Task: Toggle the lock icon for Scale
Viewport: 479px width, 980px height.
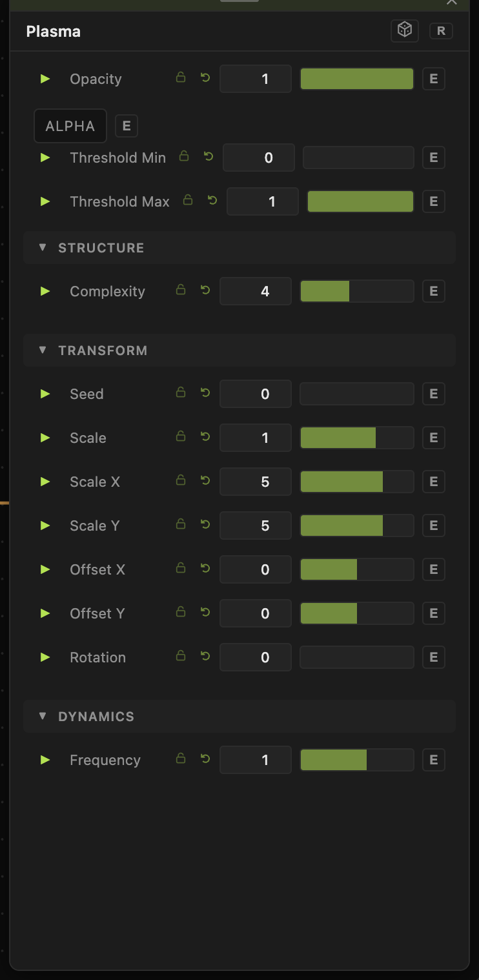Action: click(x=181, y=436)
